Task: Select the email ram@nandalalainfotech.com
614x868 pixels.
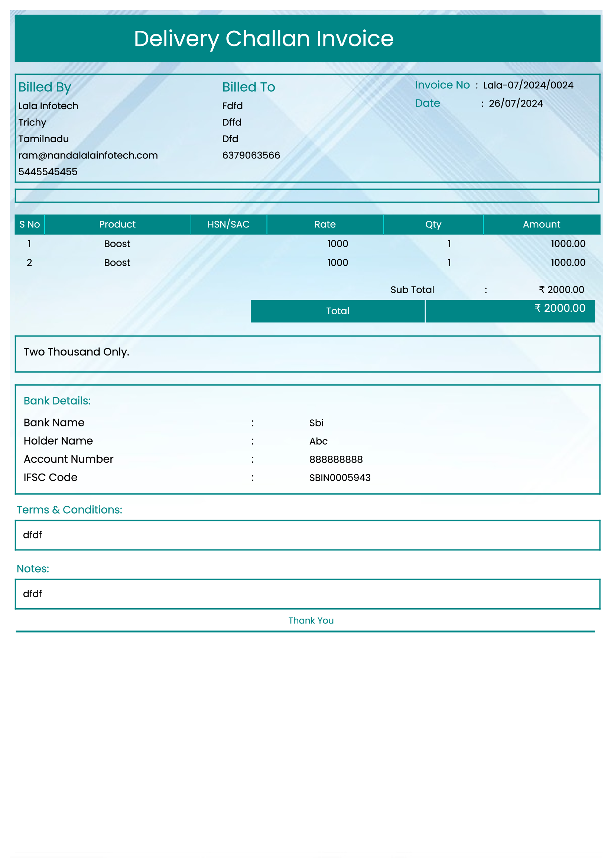Action: tap(88, 155)
